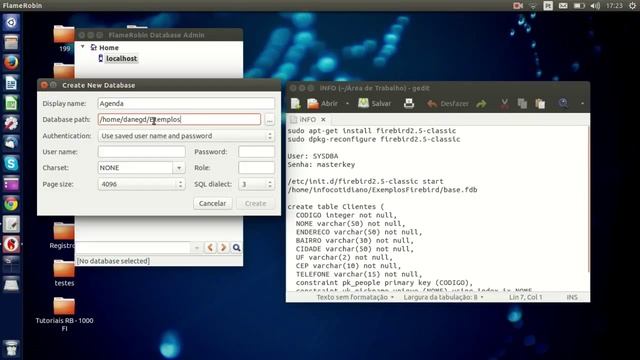Open the FlameRobin search field dropdown arrow

pyautogui.click(x=197, y=247)
